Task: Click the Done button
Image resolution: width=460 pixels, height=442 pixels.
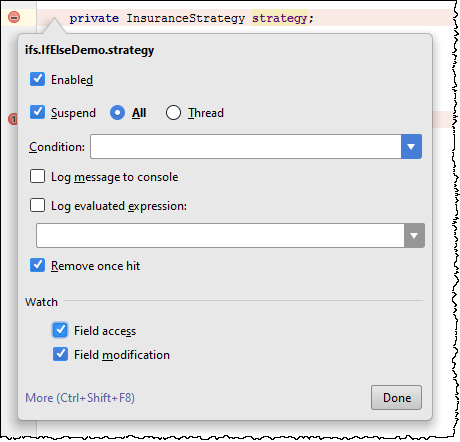Action: coord(396,398)
